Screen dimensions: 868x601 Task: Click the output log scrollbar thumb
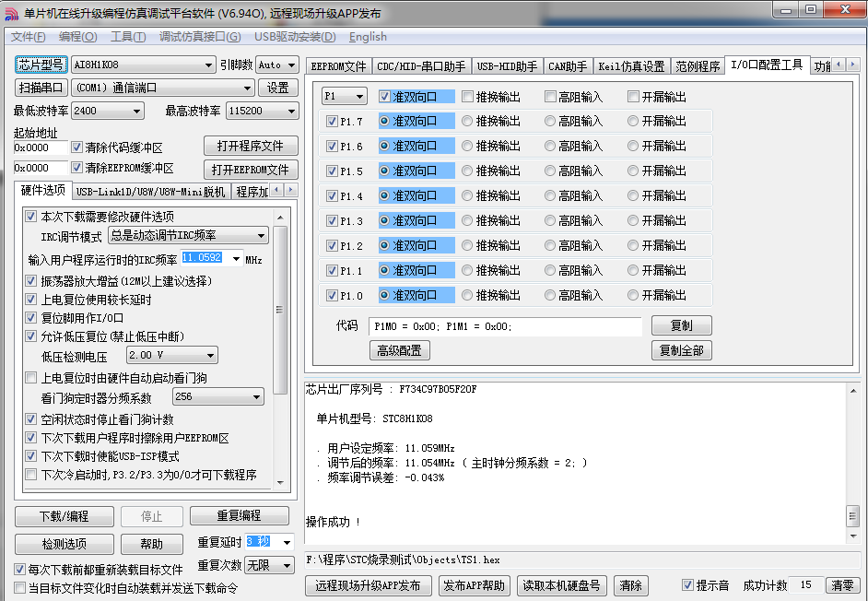pyautogui.click(x=853, y=515)
